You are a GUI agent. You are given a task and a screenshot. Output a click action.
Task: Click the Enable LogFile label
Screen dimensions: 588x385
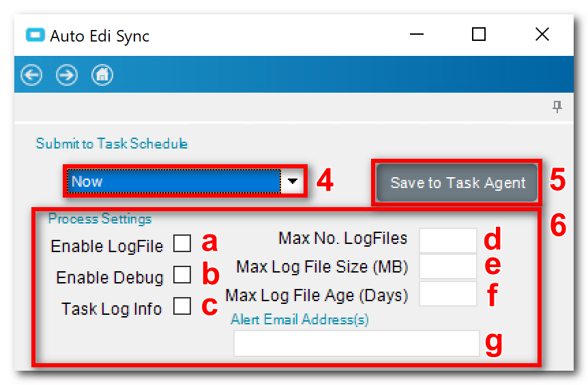click(107, 246)
